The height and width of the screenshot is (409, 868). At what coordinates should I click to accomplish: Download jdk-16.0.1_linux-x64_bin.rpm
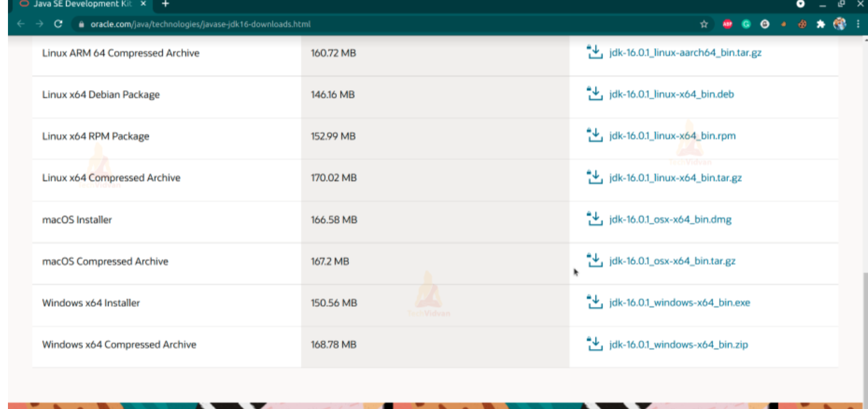[673, 136]
